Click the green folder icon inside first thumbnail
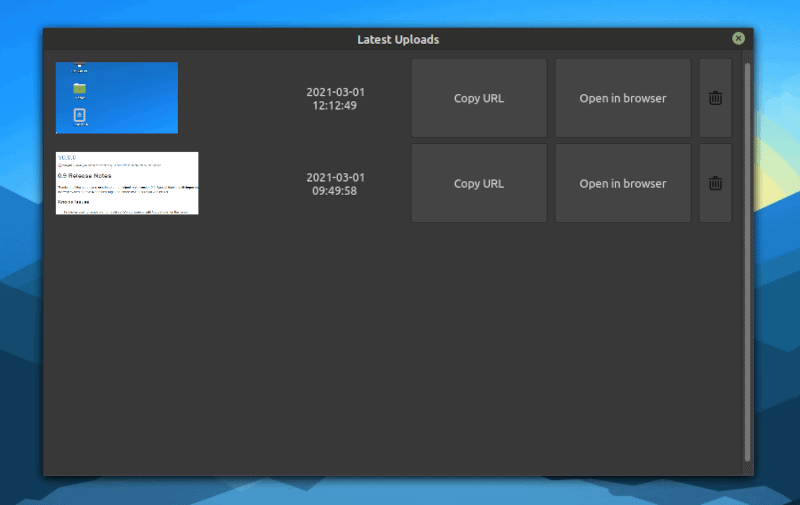This screenshot has height=505, width=800. (79, 89)
